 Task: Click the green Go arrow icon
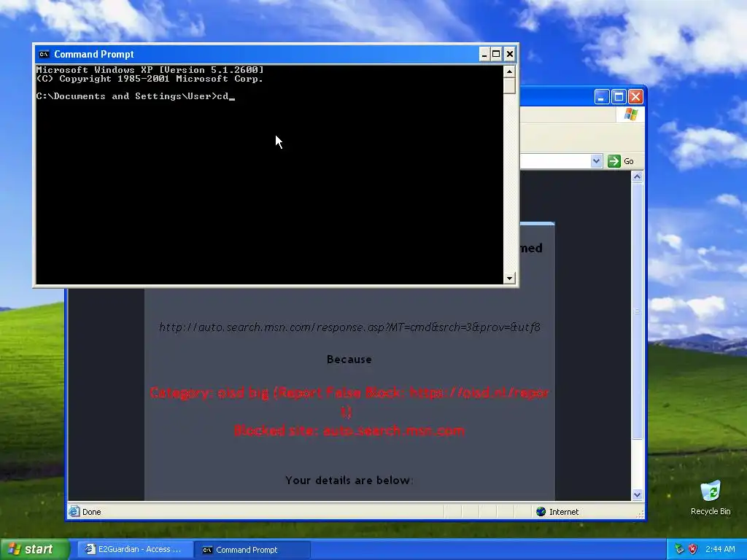[614, 161]
